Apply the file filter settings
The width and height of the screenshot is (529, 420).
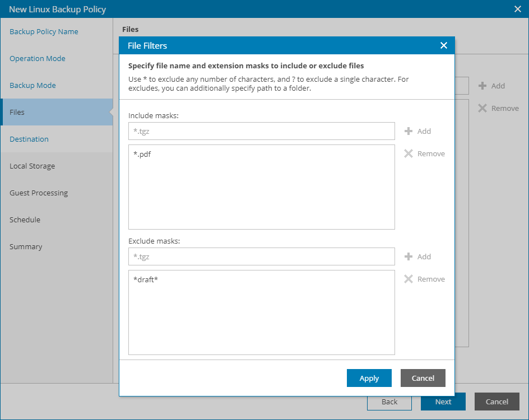click(369, 378)
